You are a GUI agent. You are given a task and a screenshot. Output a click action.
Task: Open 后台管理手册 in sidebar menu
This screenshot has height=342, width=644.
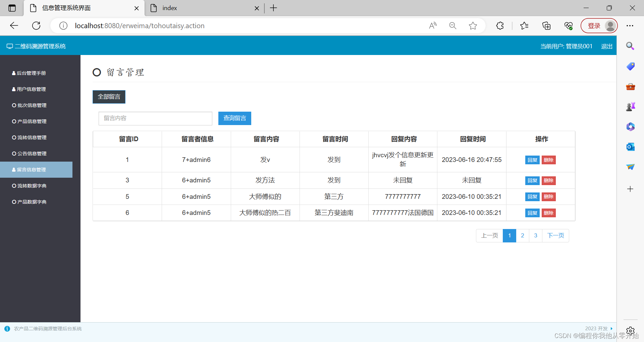point(29,73)
